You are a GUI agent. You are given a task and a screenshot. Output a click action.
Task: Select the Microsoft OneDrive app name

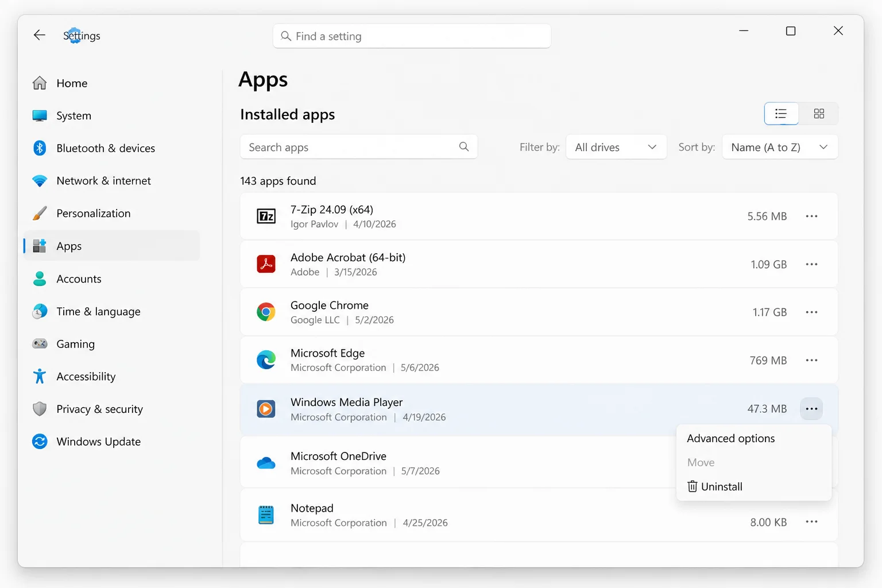pos(338,456)
